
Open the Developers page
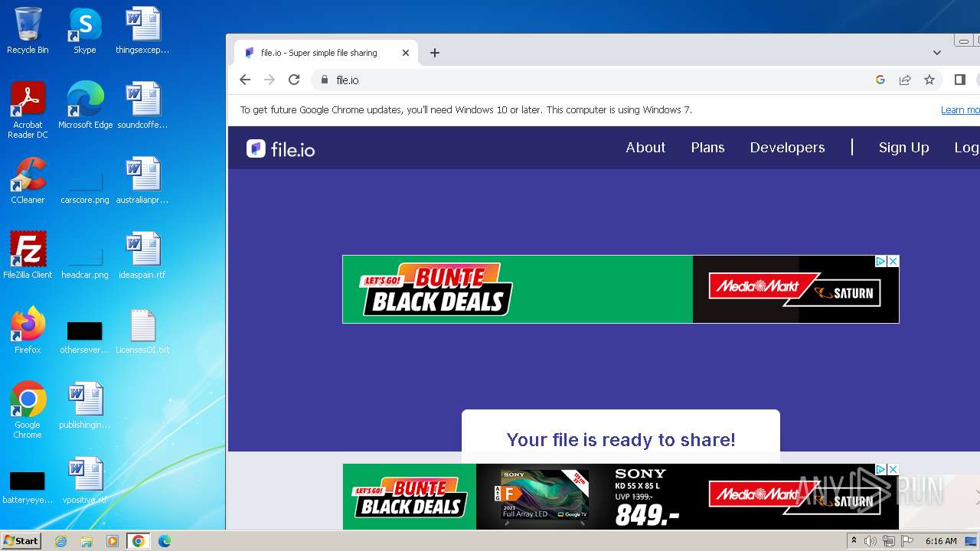pyautogui.click(x=787, y=148)
